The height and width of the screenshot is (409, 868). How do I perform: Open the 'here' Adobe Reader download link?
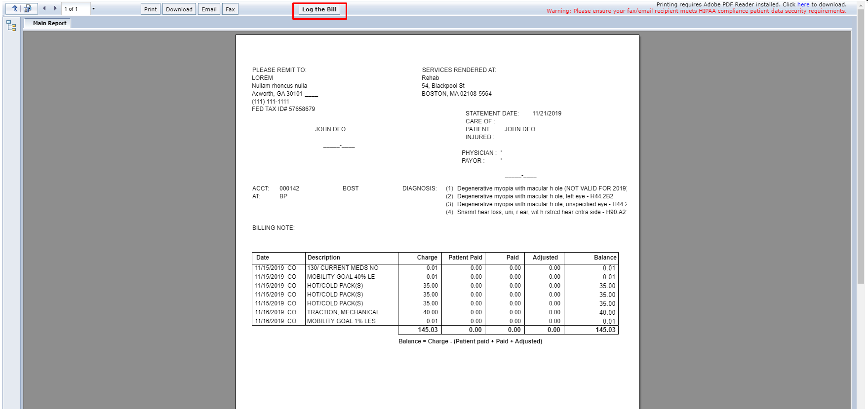click(x=803, y=4)
